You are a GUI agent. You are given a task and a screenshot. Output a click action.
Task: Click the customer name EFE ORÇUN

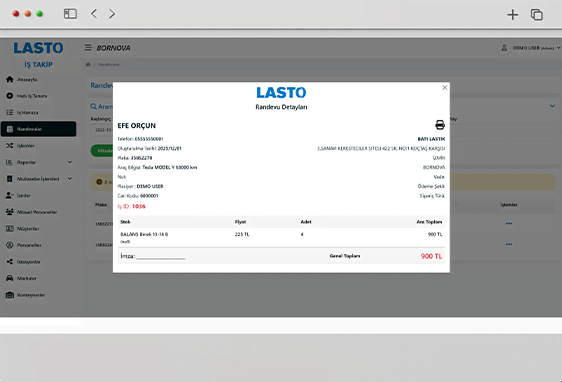coord(137,126)
